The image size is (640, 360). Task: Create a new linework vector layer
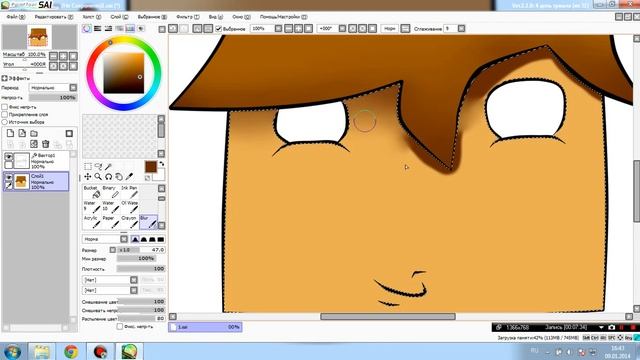(x=22, y=133)
